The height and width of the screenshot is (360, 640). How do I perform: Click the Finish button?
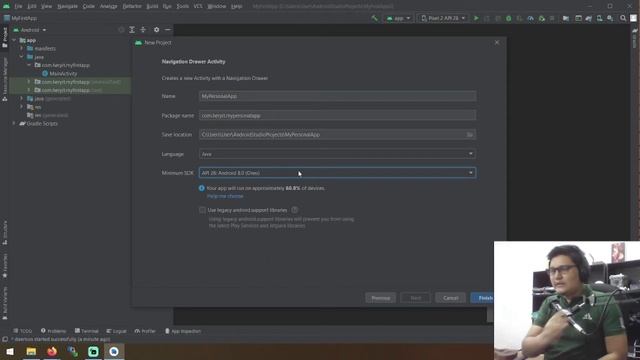pyautogui.click(x=482, y=298)
